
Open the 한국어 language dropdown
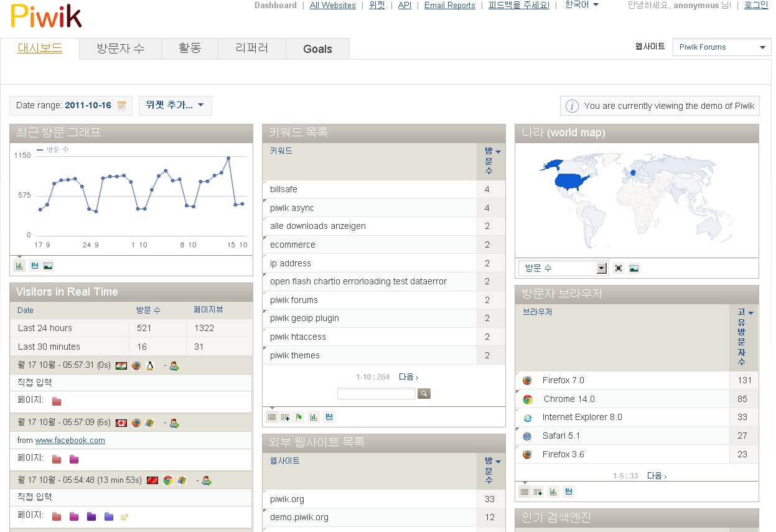point(582,5)
